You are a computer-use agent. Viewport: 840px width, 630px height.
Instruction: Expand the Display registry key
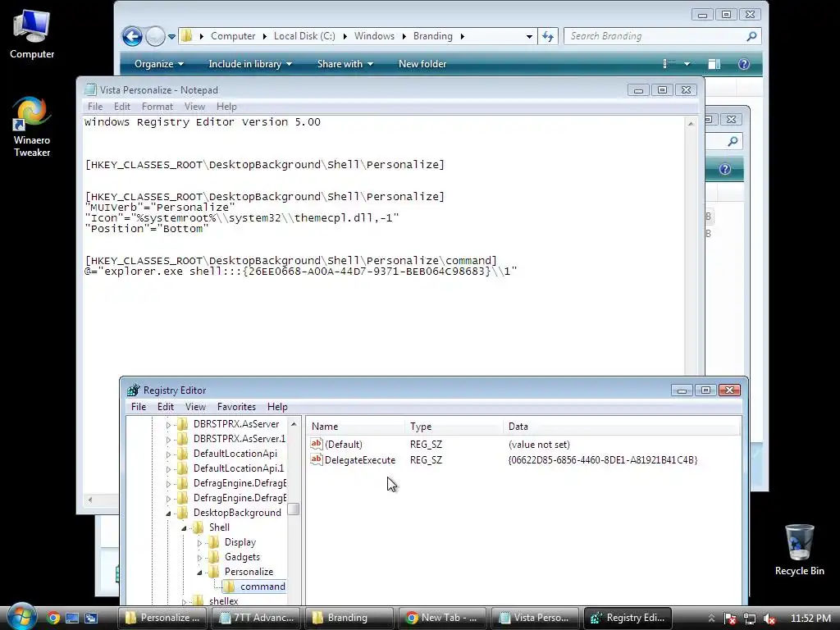coord(200,543)
